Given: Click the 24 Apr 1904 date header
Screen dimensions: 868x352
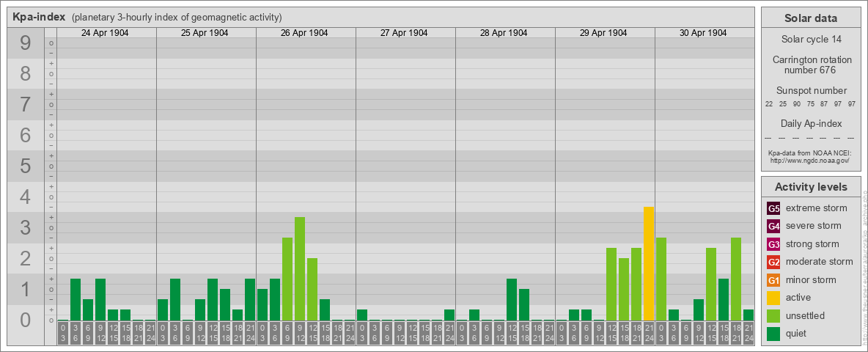Looking at the screenshot, I should (x=105, y=33).
